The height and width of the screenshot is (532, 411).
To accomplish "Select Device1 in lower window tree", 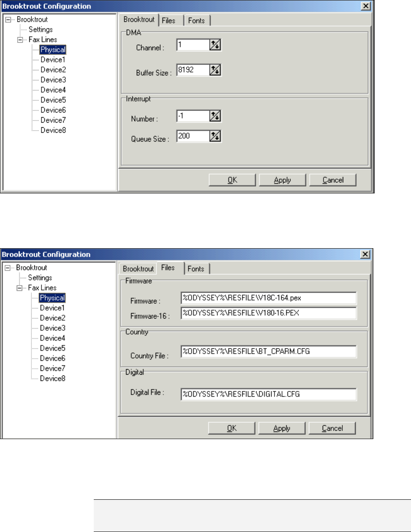I will click(52, 308).
